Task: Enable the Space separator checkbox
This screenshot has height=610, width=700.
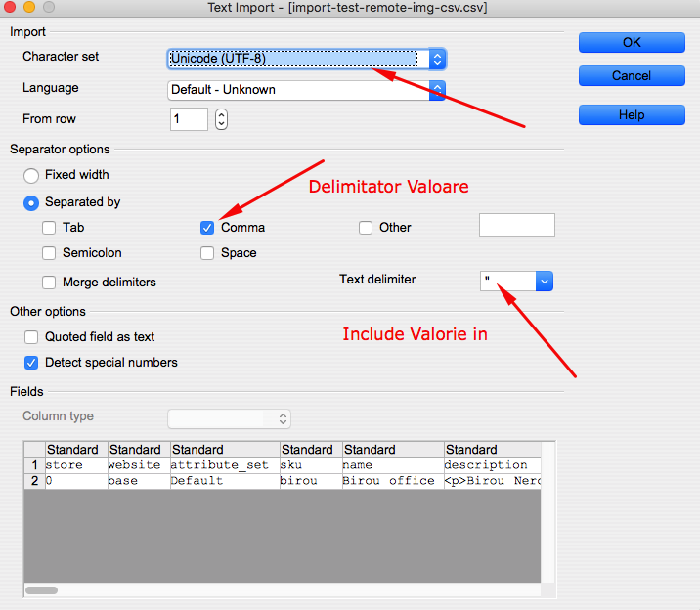Action: [x=207, y=253]
